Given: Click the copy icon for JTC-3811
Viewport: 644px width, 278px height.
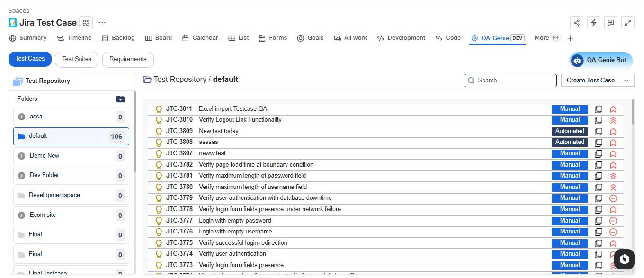Looking at the screenshot, I should [599, 109].
